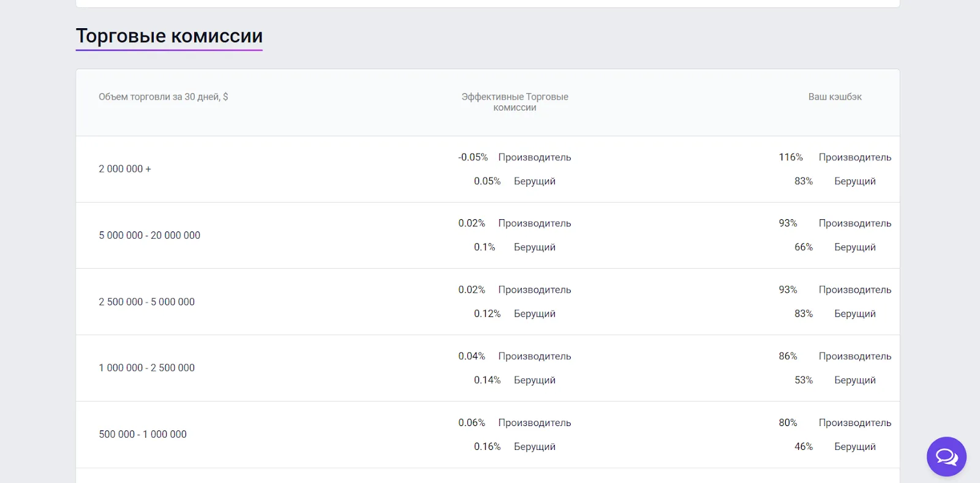This screenshot has height=483, width=980.
Task: Click the Эффективные Торговые комиссии column header
Action: click(x=515, y=102)
